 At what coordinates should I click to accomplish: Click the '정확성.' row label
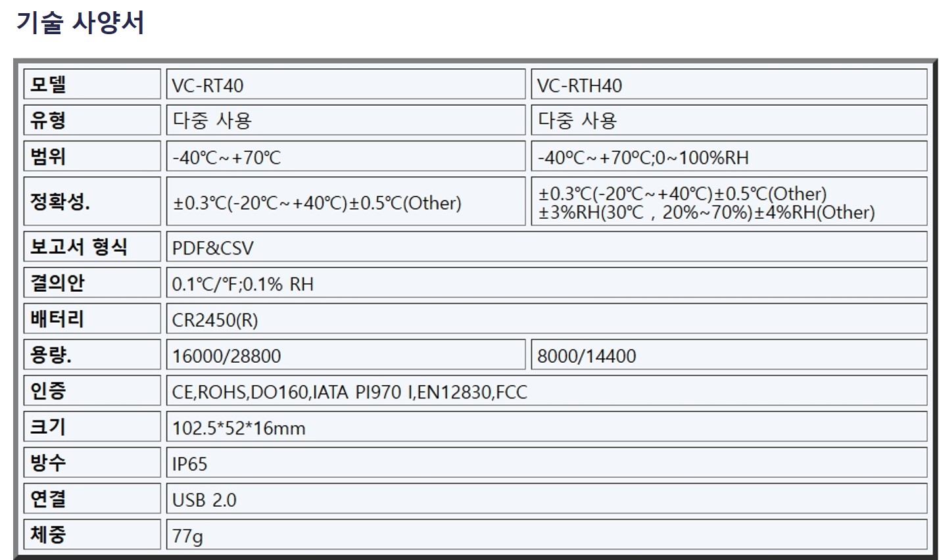(92, 202)
